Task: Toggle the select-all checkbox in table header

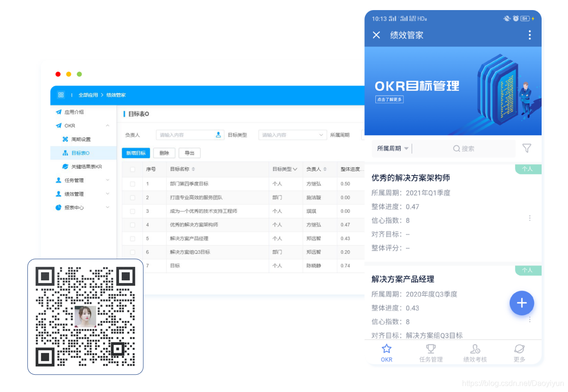Action: (x=132, y=169)
